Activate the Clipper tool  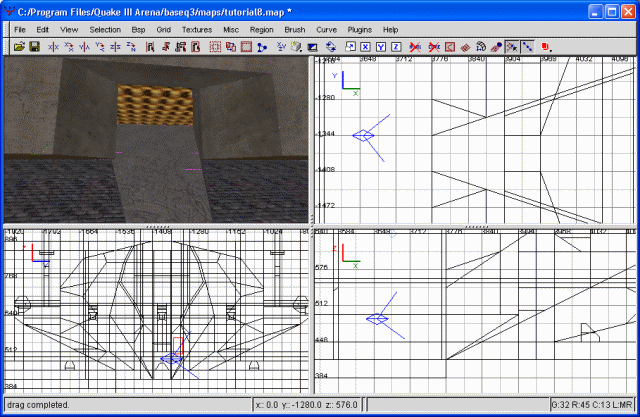pos(262,47)
